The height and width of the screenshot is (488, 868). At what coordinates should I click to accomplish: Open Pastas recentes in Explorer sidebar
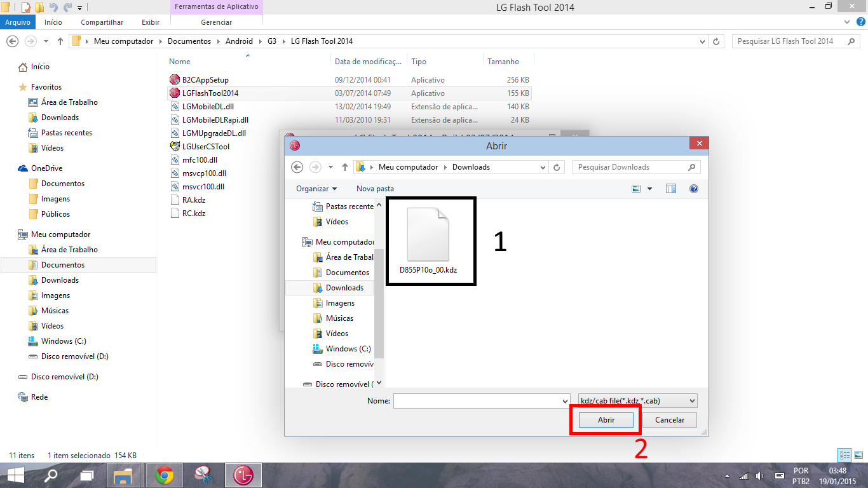(67, 133)
